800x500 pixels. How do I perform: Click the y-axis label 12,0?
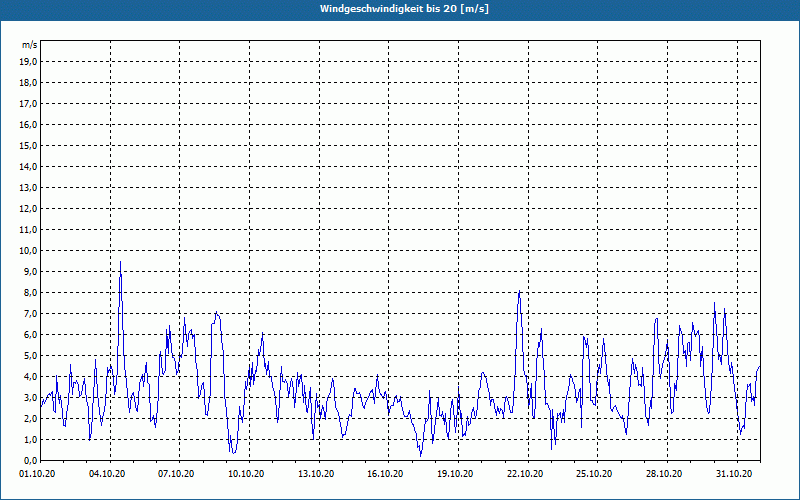pos(29,209)
